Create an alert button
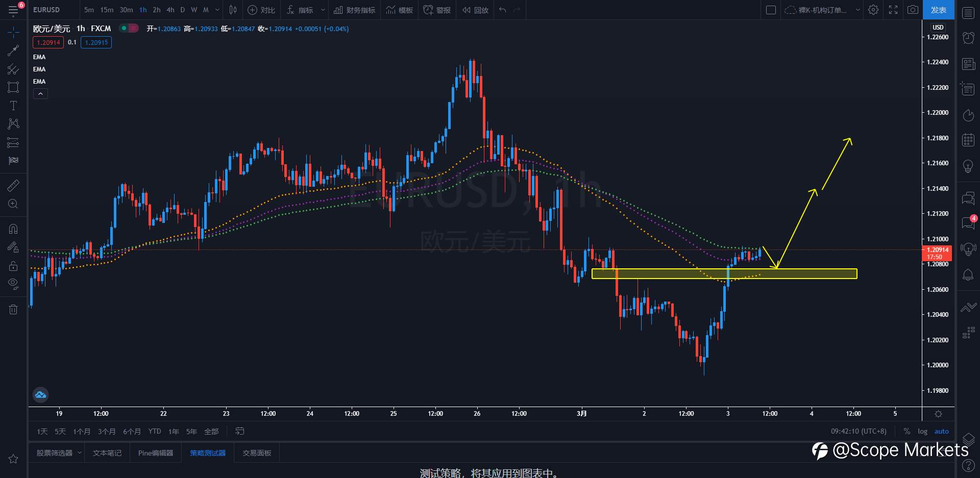Viewport: 980px width, 478px height. click(x=437, y=10)
